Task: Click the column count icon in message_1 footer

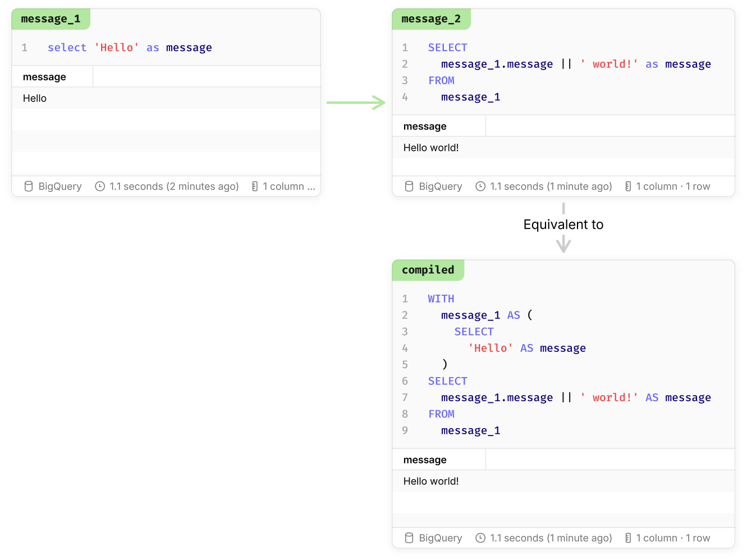Action: pos(255,186)
